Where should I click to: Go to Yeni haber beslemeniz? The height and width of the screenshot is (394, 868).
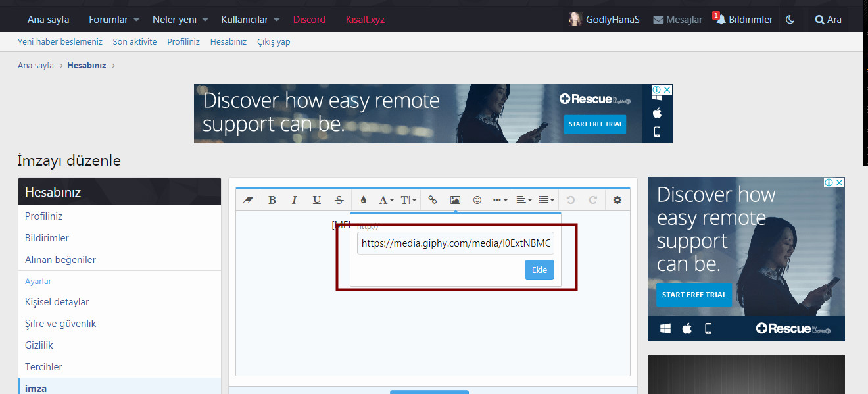(60, 41)
